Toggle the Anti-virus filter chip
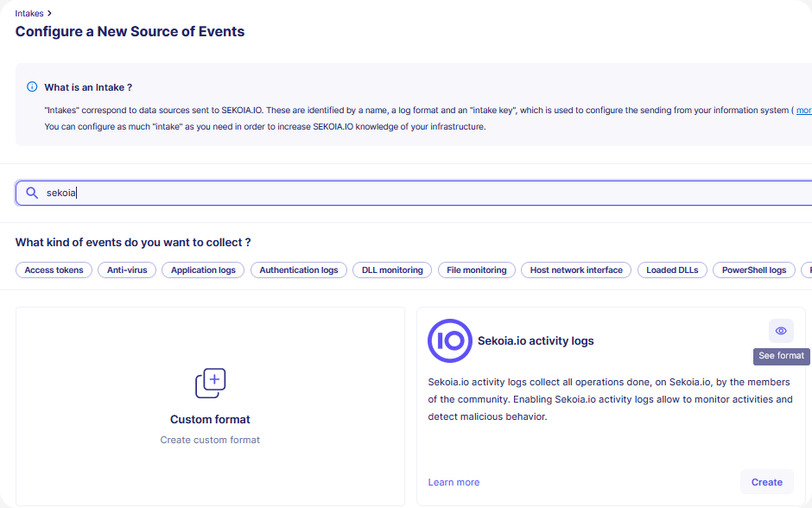This screenshot has width=812, height=508. click(x=127, y=270)
